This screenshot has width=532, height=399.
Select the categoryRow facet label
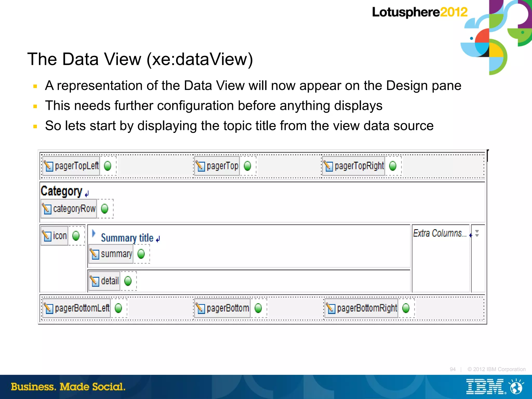pos(74,209)
